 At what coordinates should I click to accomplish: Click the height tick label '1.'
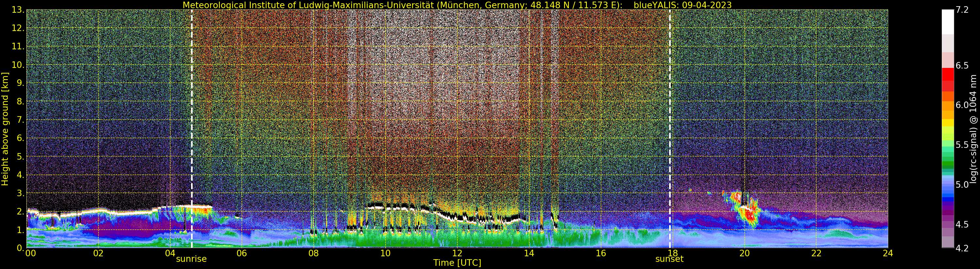(20, 230)
